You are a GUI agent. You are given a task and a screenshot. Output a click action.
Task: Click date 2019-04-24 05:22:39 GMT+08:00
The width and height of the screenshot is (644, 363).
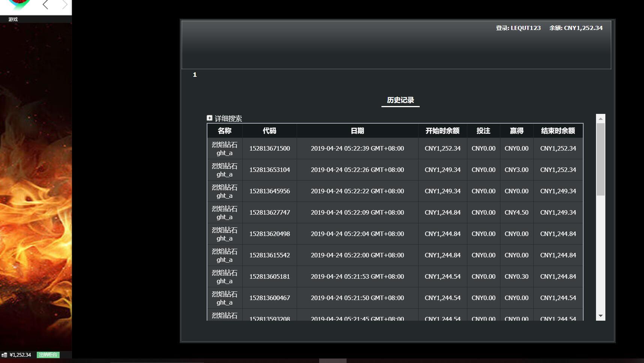(357, 148)
